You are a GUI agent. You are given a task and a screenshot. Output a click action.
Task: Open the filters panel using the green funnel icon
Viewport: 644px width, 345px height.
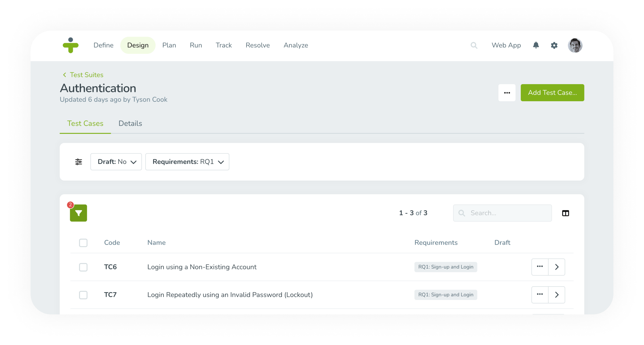point(78,213)
